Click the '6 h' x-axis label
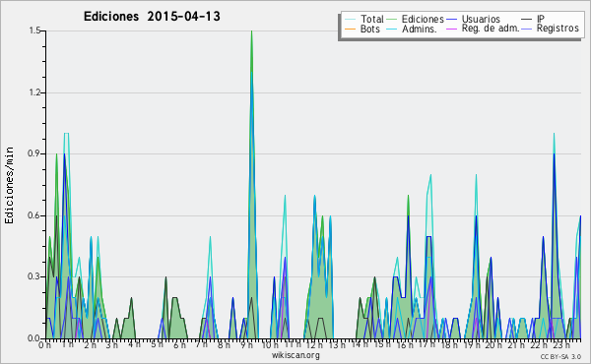Screen dimensions: 591x364 tap(179, 344)
